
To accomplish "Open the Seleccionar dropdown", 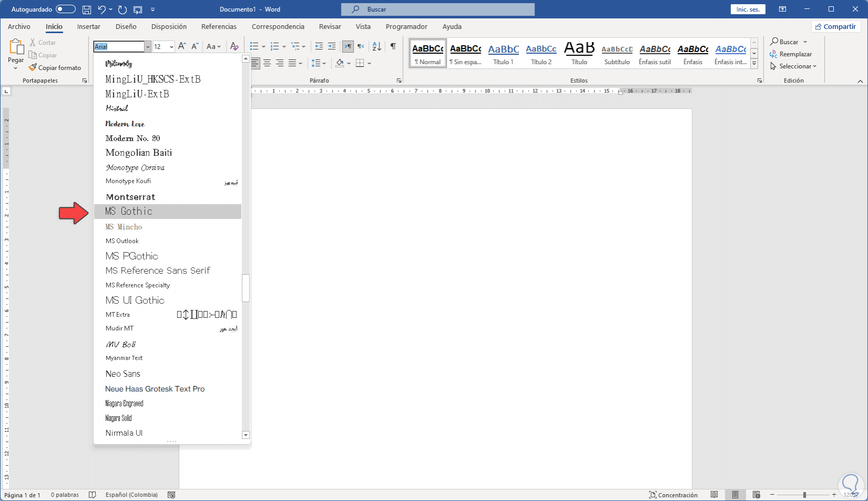I will [x=793, y=66].
